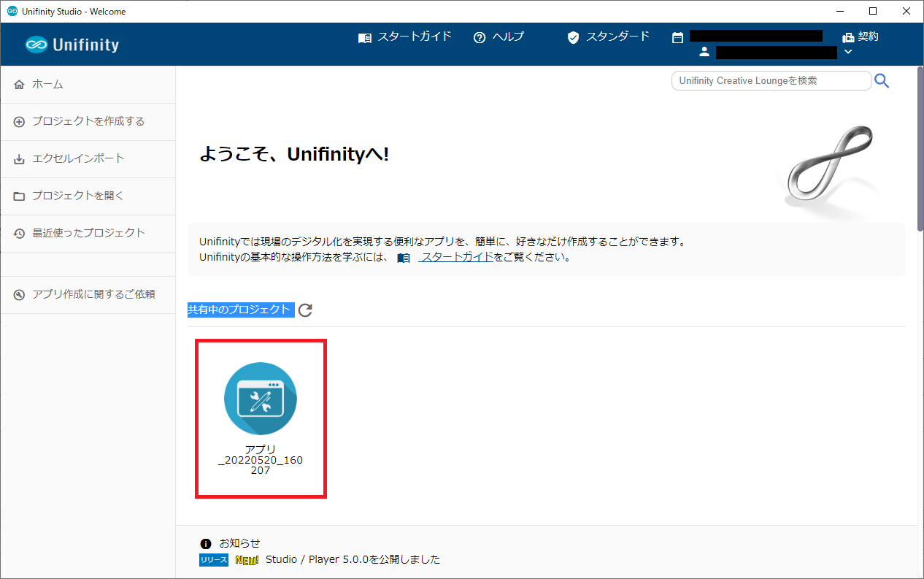This screenshot has width=924, height=579.
Task: Click the vertical scrollbar on the right
Action: (x=920, y=146)
